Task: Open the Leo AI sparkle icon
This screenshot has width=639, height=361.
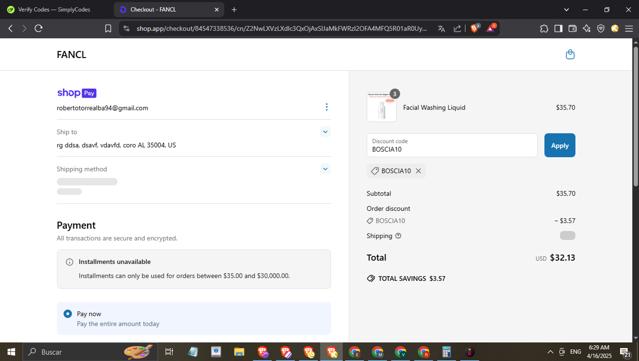Action: click(586, 29)
